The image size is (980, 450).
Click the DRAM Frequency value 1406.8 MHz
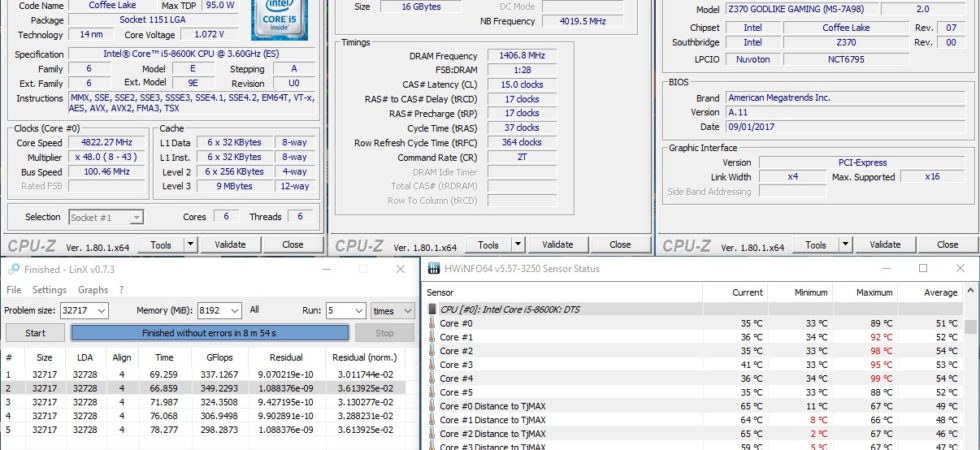click(521, 56)
